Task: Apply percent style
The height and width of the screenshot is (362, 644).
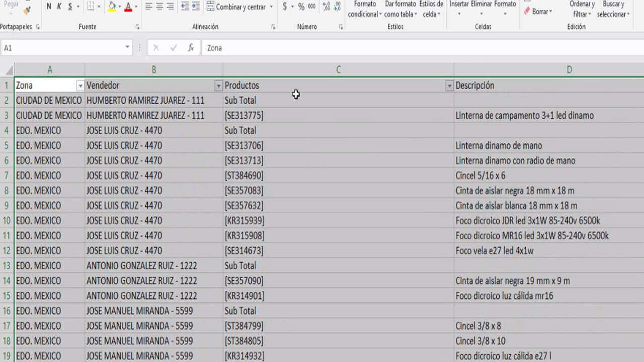Action: point(301,7)
